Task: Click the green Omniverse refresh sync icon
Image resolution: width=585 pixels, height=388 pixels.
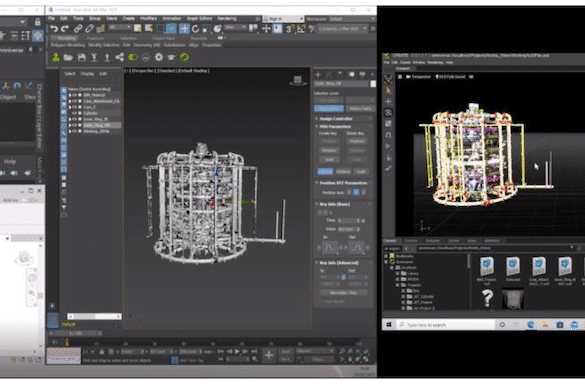Action: point(184,57)
